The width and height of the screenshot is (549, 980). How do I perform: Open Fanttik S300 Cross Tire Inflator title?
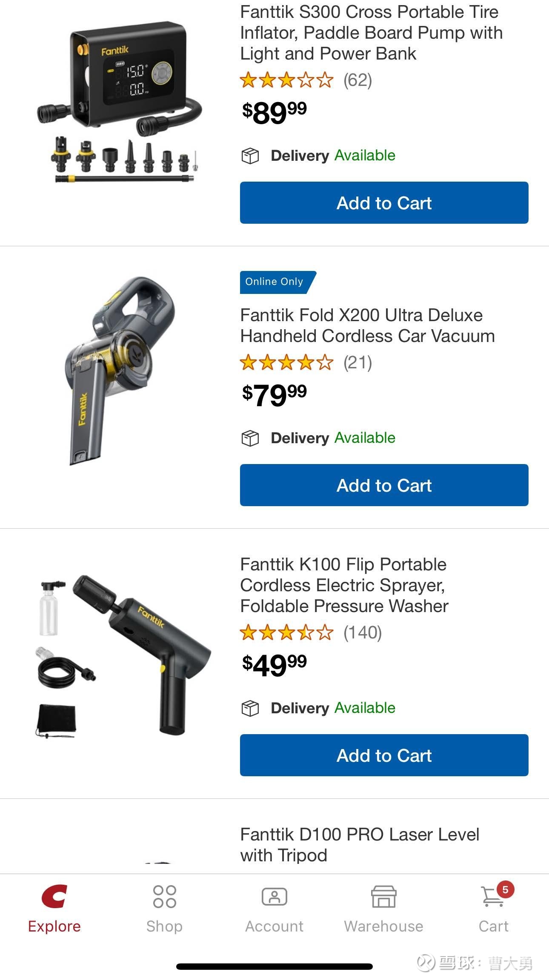pos(371,33)
